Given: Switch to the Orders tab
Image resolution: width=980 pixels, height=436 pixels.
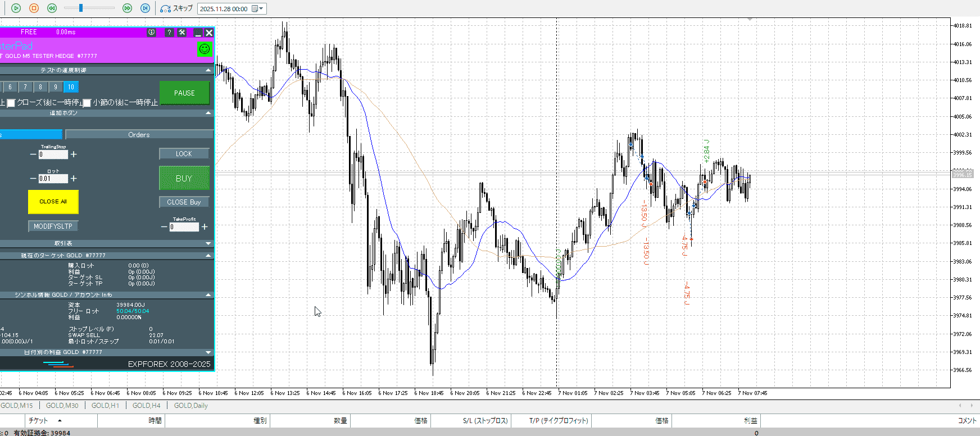Looking at the screenshot, I should 139,135.
